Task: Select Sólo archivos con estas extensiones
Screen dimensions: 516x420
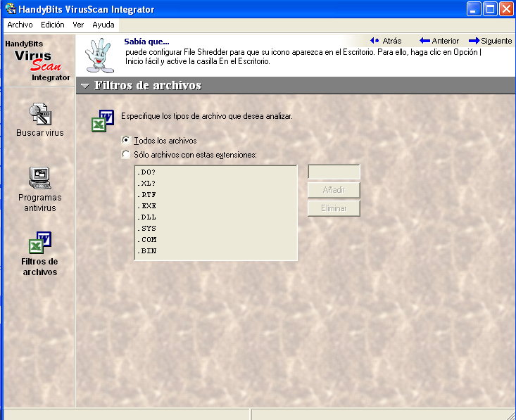Action: pyautogui.click(x=126, y=154)
